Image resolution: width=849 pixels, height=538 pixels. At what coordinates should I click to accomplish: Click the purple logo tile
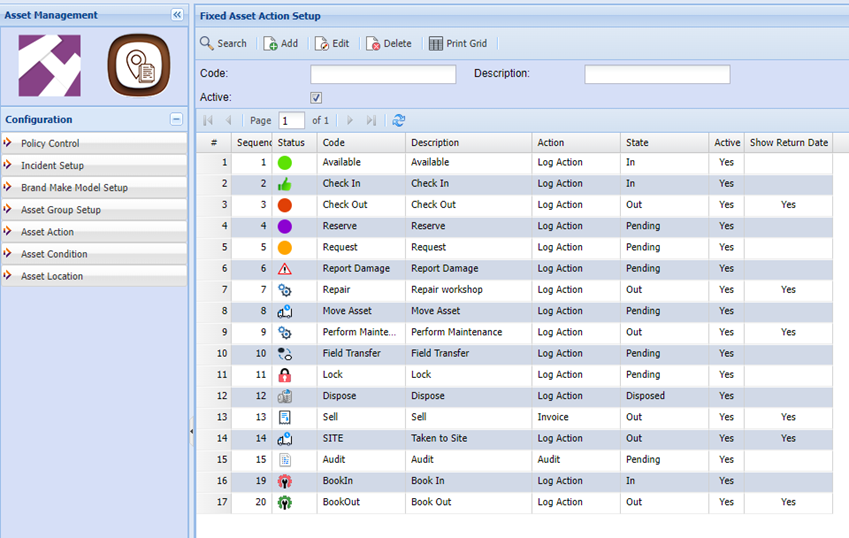[x=49, y=66]
